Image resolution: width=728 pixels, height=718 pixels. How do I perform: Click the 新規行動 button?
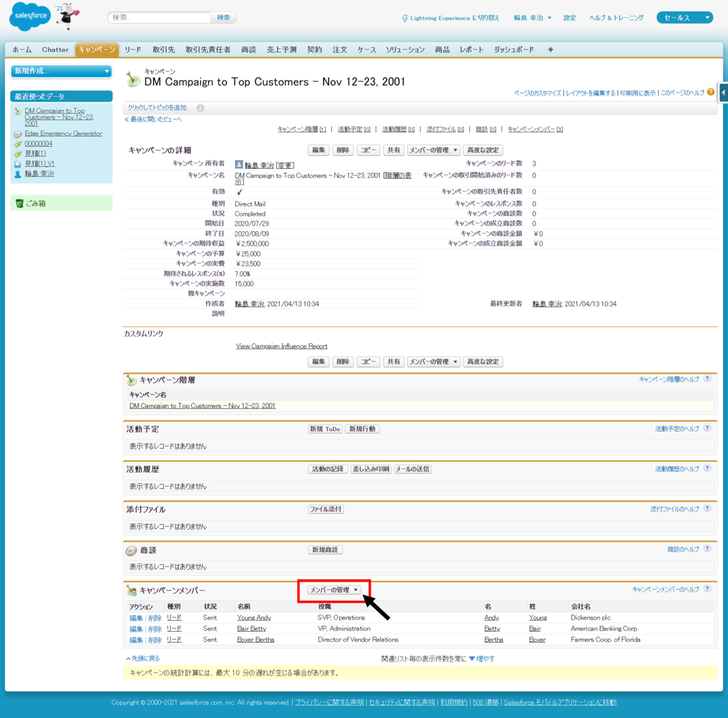[362, 429]
